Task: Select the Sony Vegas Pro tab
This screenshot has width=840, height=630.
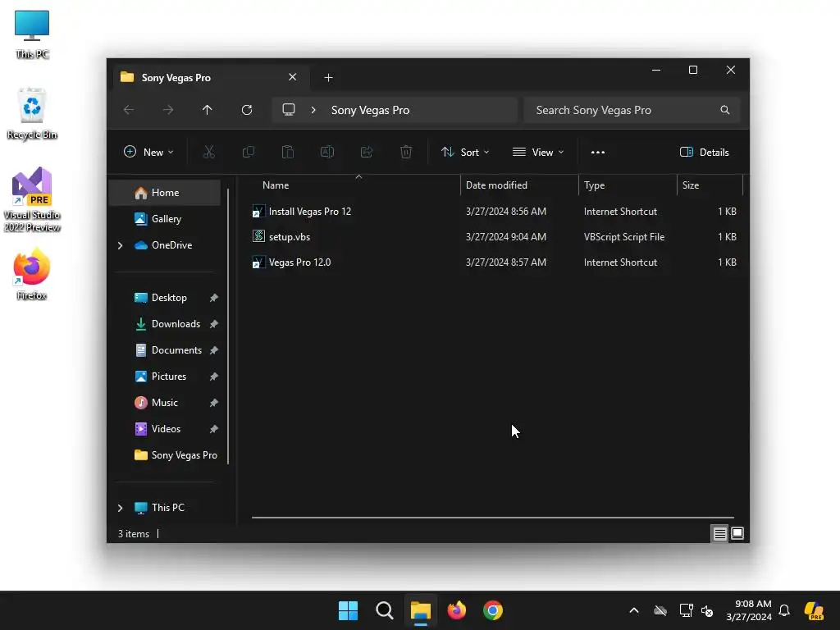Action: pyautogui.click(x=209, y=78)
